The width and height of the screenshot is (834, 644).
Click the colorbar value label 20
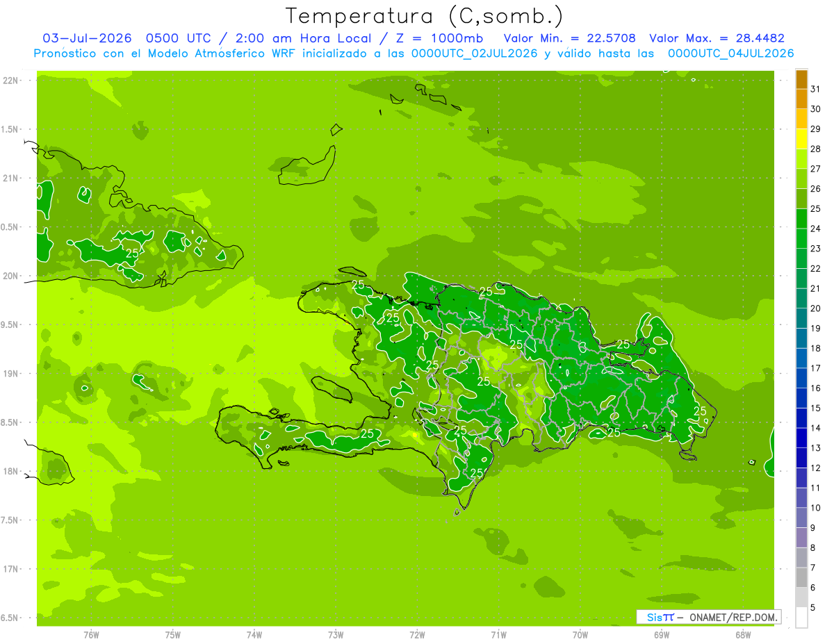click(816, 308)
